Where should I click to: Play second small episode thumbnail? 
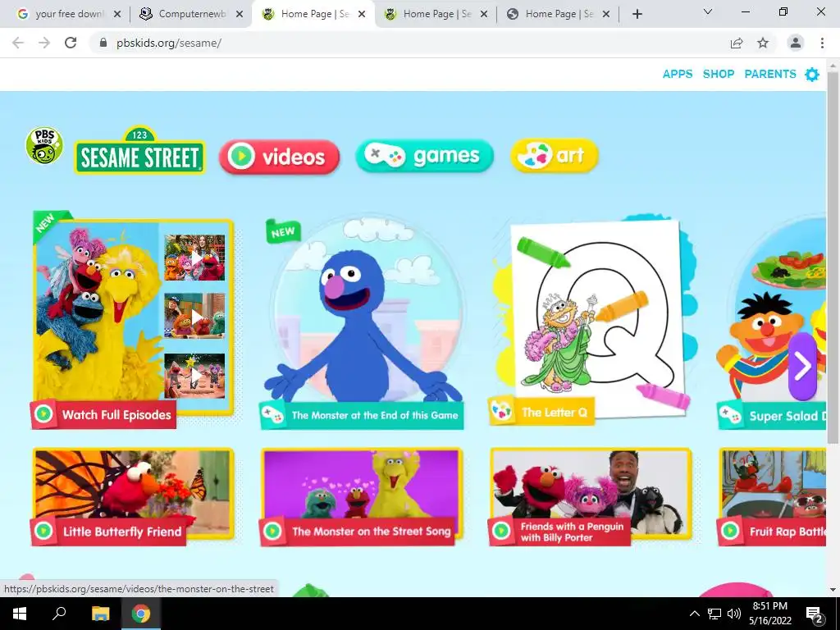coord(194,316)
